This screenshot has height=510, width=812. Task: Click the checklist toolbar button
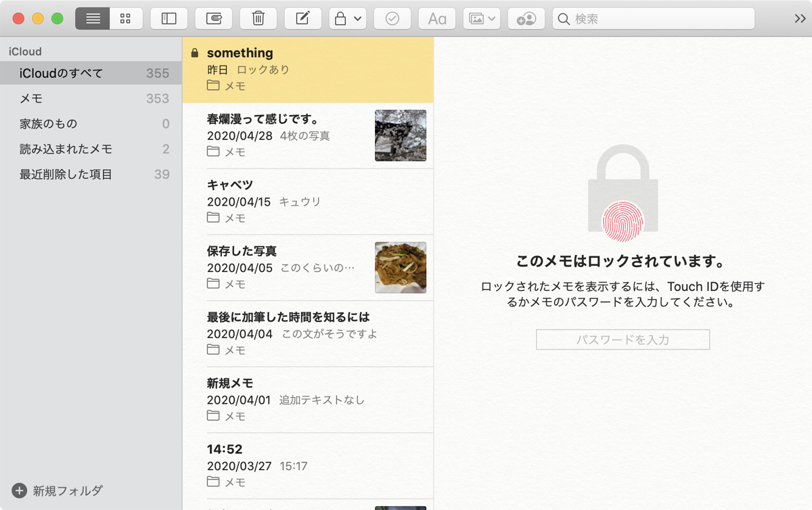click(x=392, y=18)
